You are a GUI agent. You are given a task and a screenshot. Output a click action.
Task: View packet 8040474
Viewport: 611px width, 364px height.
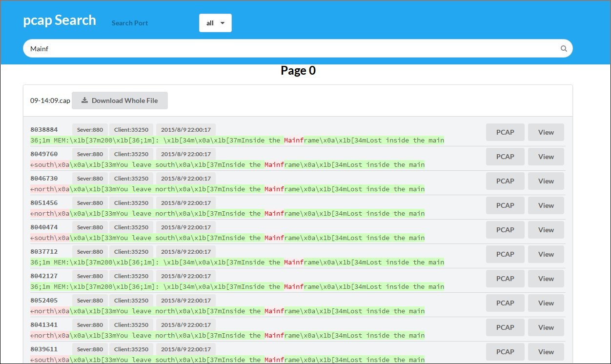click(546, 230)
